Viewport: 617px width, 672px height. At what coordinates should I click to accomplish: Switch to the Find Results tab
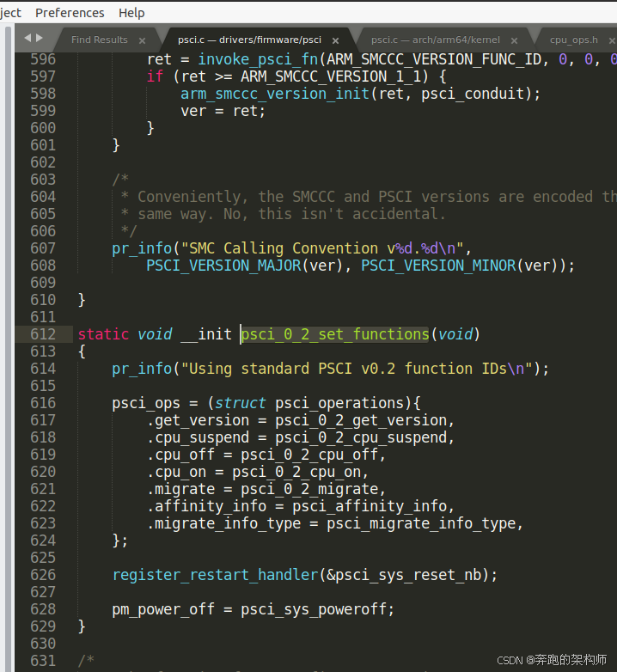coord(100,40)
